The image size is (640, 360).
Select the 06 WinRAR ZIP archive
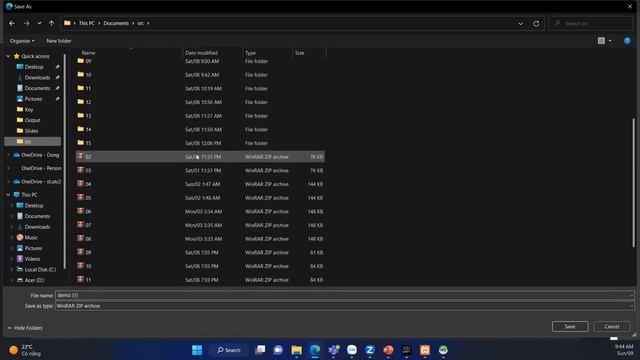click(200, 211)
